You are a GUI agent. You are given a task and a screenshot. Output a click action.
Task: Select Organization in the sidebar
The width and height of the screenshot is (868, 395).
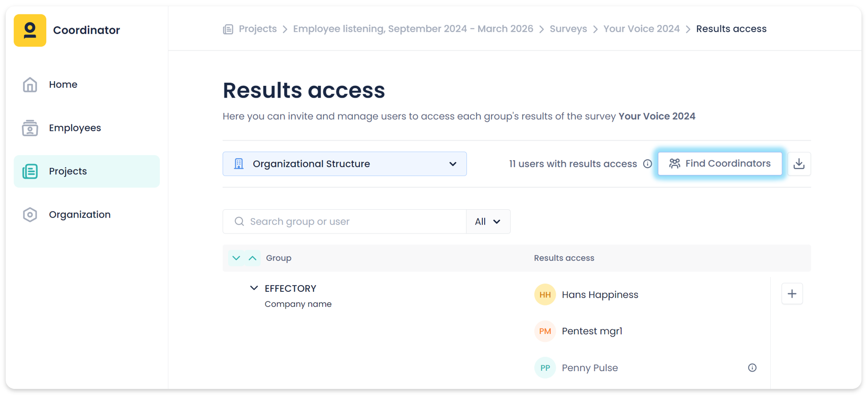[79, 215]
